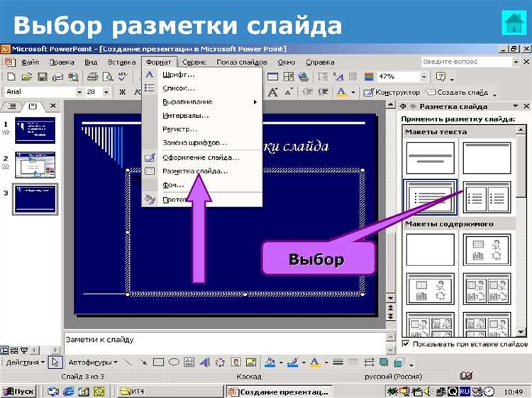Open the Показ слайдов menu
532x398 pixels.
[242, 62]
